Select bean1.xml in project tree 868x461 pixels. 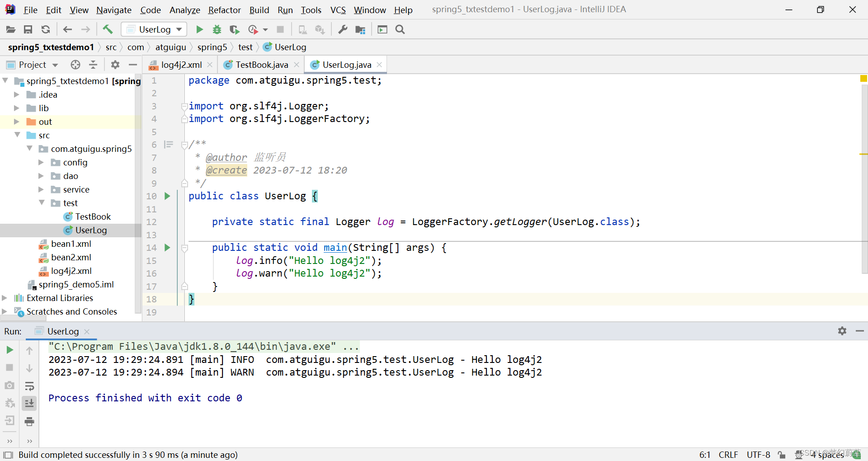click(71, 244)
